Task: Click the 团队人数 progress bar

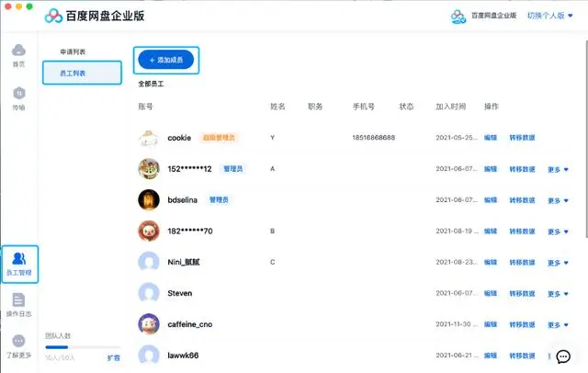Action: 83,347
